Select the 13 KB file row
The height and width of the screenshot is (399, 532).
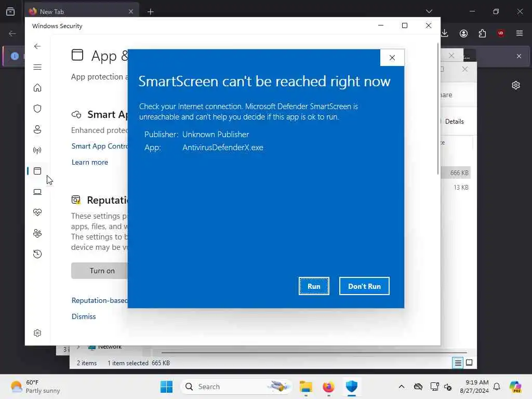(x=456, y=187)
